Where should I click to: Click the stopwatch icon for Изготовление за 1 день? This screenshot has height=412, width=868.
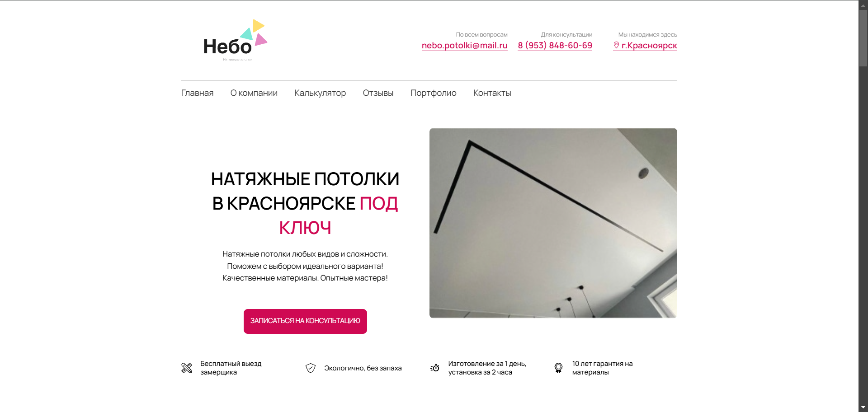coord(435,368)
